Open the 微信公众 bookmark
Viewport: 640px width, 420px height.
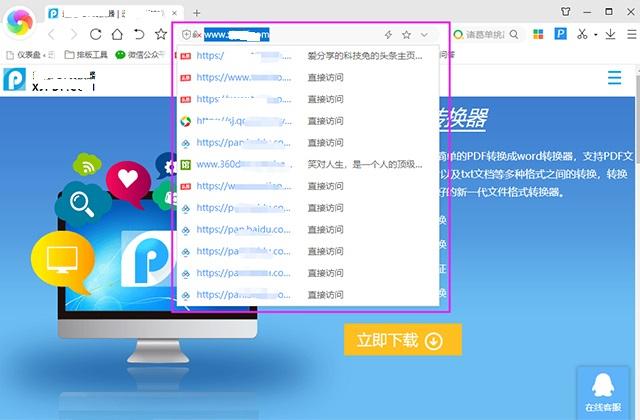pyautogui.click(x=140, y=55)
